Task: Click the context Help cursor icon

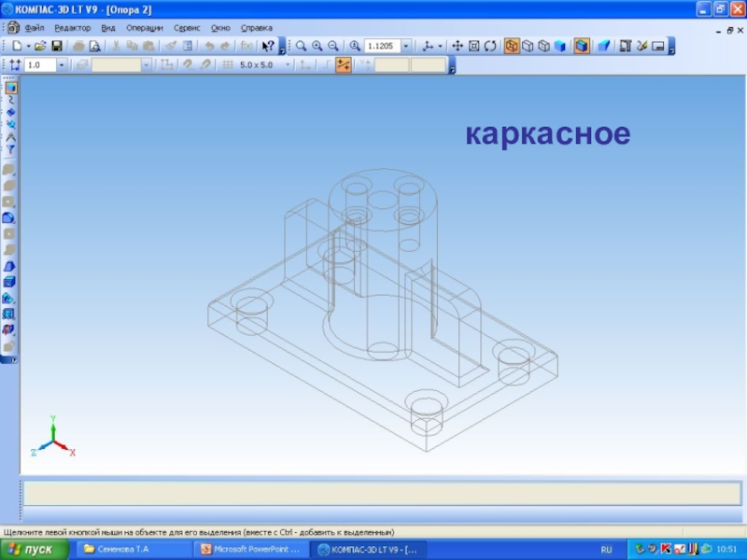Action: (x=267, y=46)
